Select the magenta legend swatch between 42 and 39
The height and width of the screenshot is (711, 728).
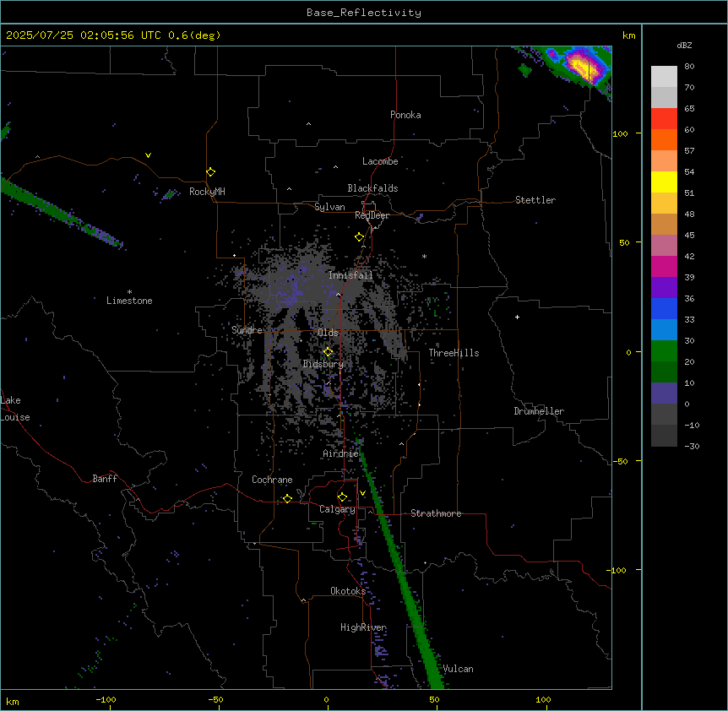[664, 266]
